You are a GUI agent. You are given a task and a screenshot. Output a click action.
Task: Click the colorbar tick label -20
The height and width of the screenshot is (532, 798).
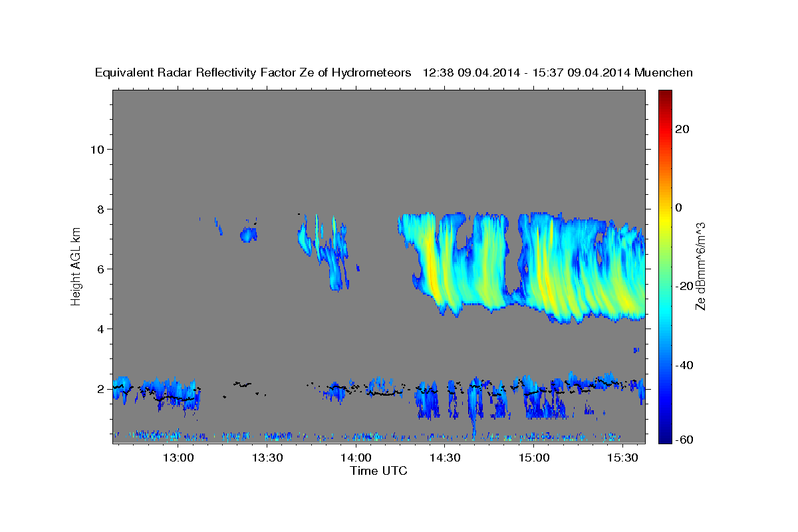click(x=683, y=286)
